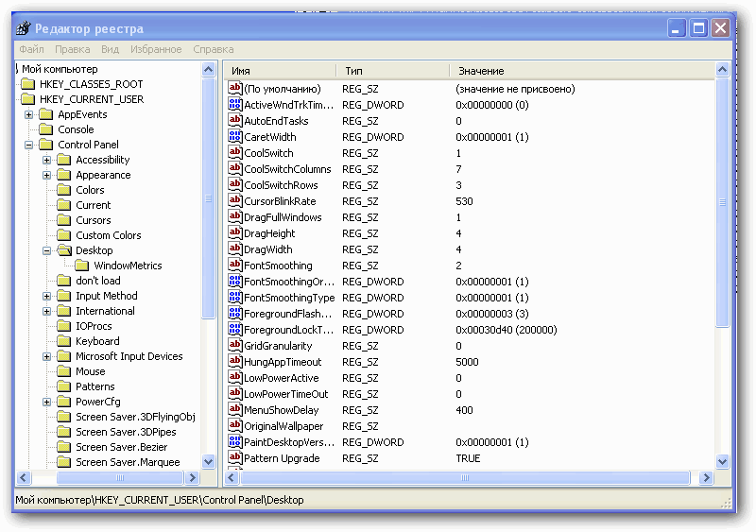Click the PaintDesktopVersion DWORD icon
756x532 pixels.
[234, 442]
